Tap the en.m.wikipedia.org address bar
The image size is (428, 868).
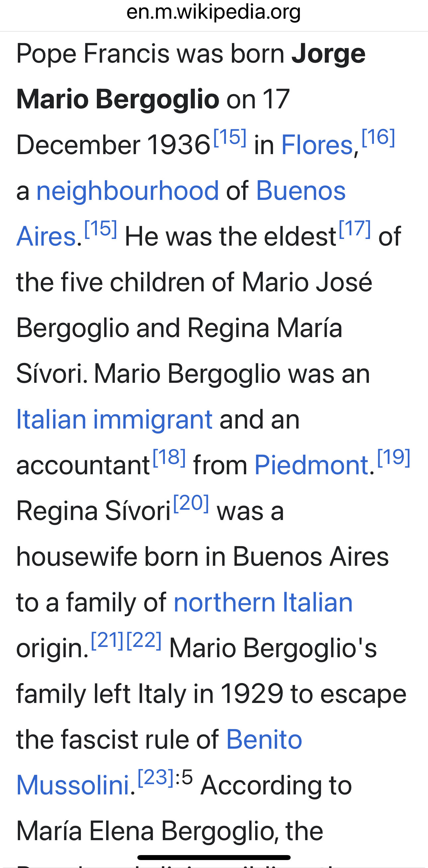tap(213, 12)
